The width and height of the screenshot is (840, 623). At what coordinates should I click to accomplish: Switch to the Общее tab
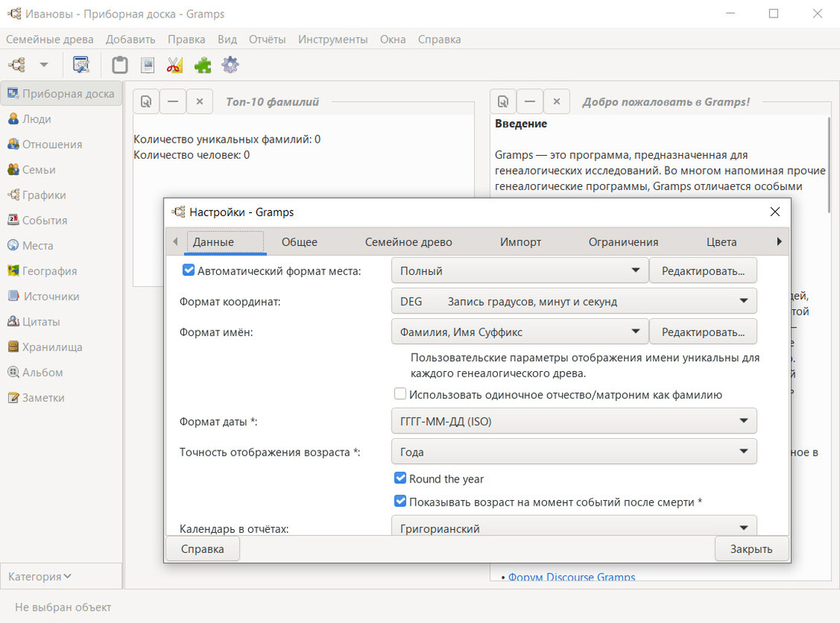299,242
